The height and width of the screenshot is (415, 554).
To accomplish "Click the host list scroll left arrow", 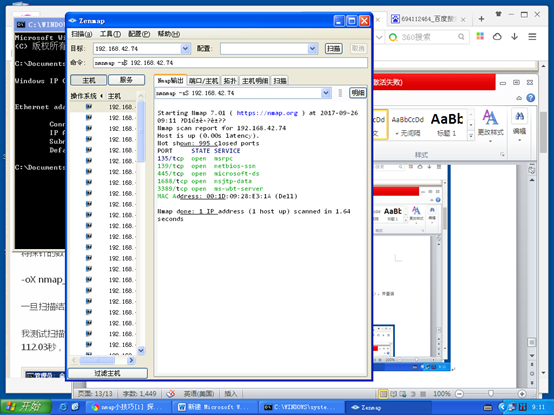I will click(74, 360).
